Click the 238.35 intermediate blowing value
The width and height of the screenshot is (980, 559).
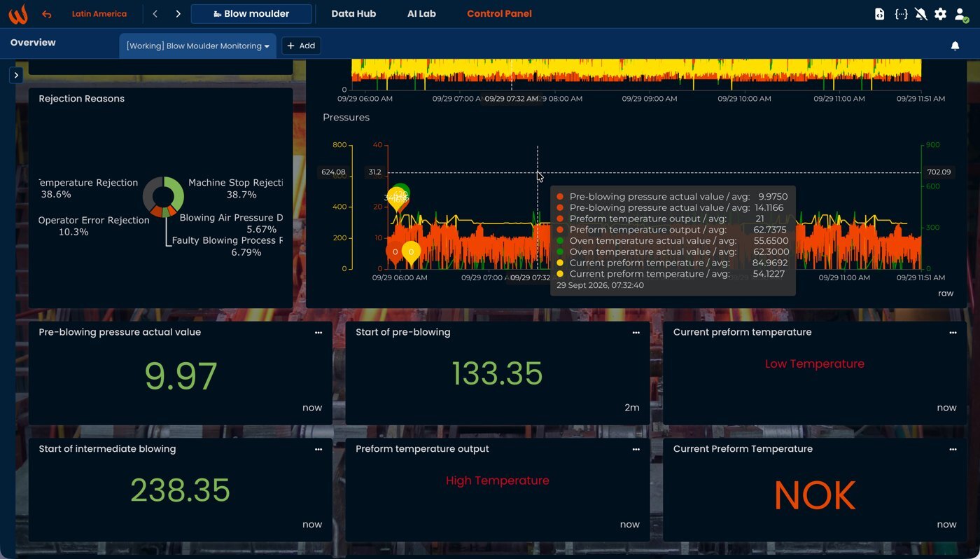(x=181, y=490)
